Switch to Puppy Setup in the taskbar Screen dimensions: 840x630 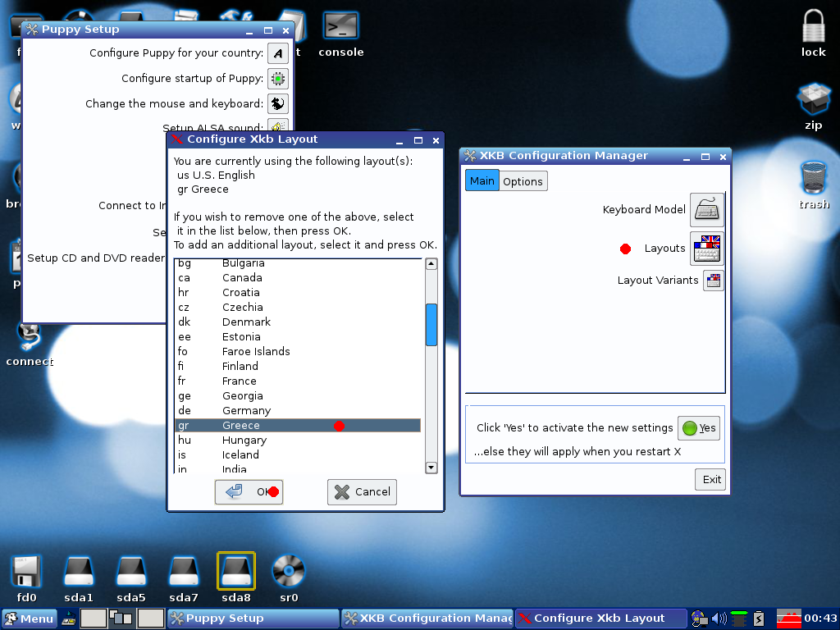click(x=253, y=619)
